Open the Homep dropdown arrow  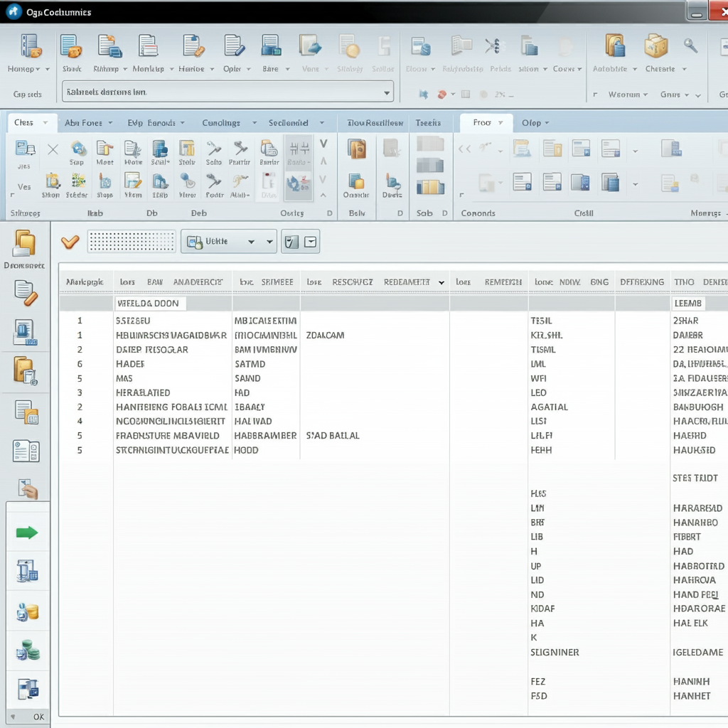coord(48,69)
